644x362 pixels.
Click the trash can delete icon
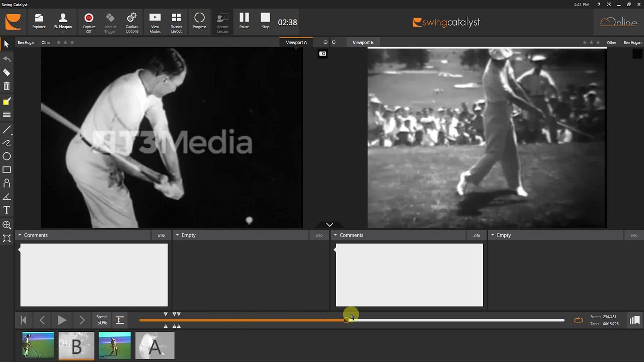point(7,86)
